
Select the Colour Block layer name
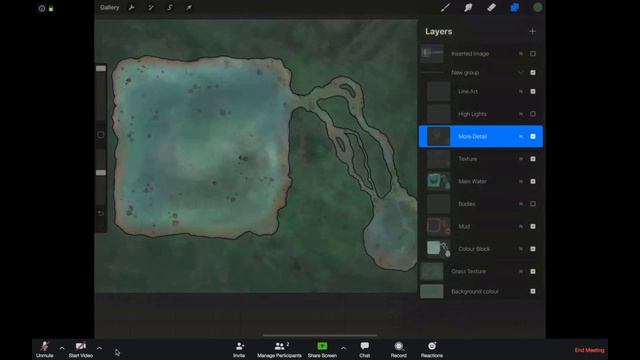pos(474,249)
